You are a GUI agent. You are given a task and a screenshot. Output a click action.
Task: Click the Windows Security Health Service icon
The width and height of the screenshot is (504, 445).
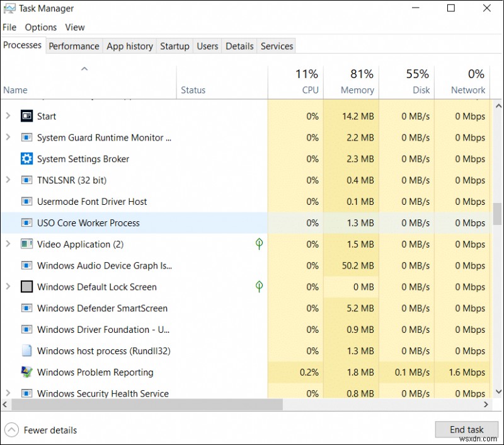pyautogui.click(x=26, y=393)
